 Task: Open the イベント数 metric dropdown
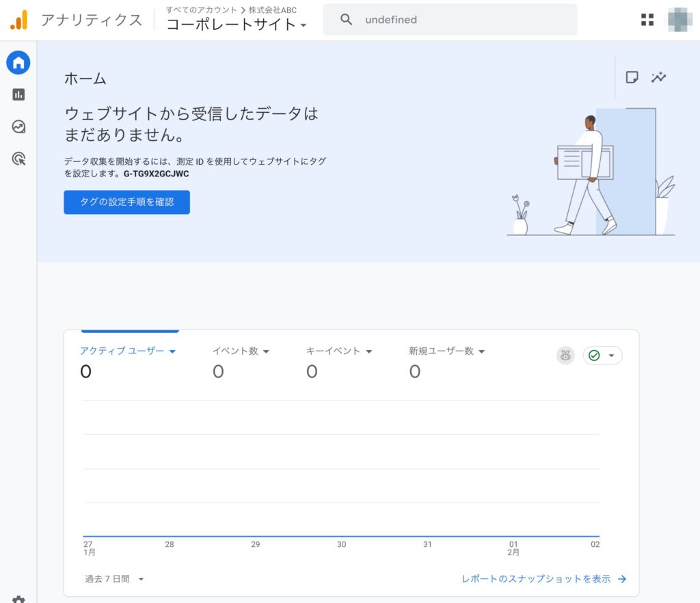[x=241, y=351]
